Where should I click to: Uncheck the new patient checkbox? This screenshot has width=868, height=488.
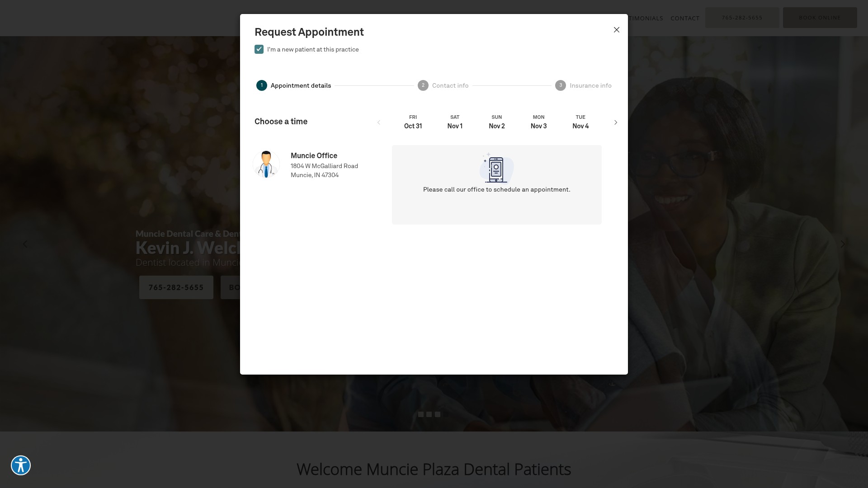259,49
